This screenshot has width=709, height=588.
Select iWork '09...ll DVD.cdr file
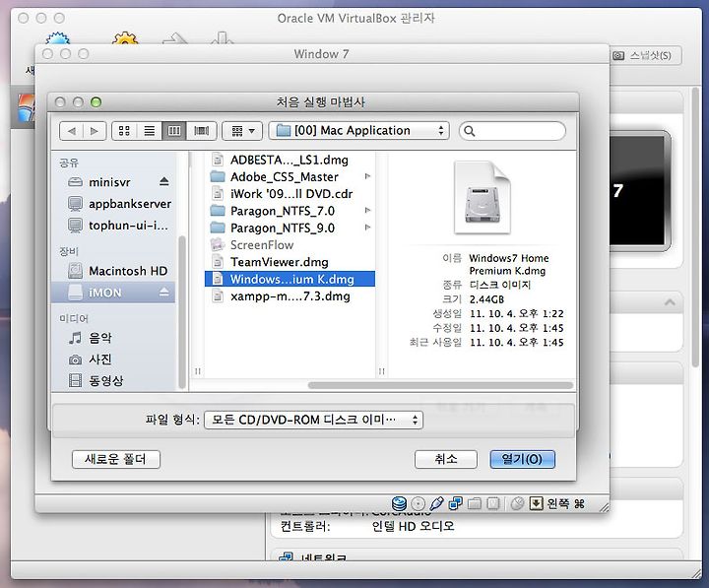coord(290,194)
